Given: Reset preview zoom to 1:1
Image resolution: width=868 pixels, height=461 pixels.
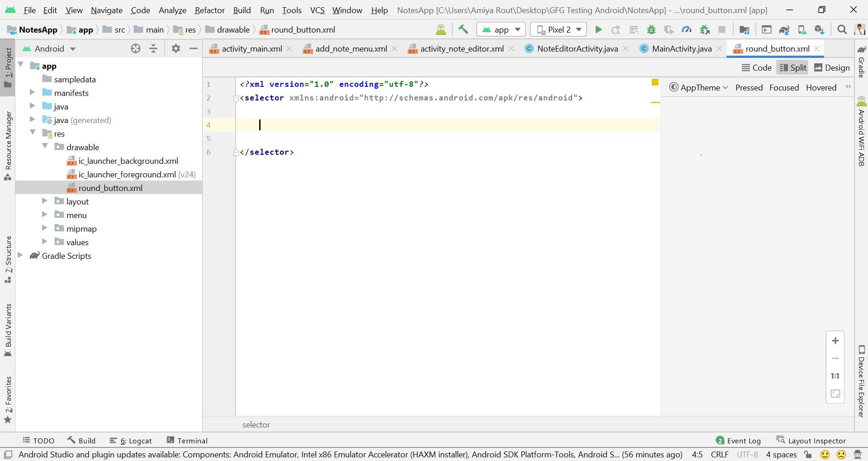Looking at the screenshot, I should pos(835,376).
